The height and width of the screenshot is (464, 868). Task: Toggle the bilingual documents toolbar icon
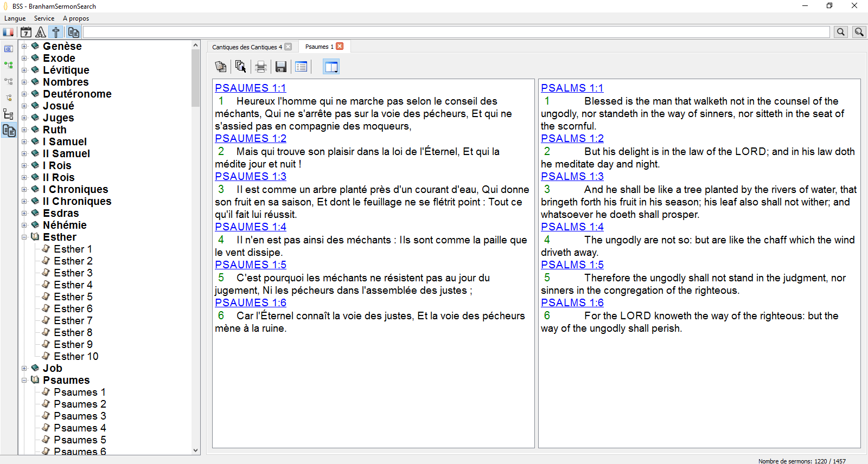(x=74, y=32)
